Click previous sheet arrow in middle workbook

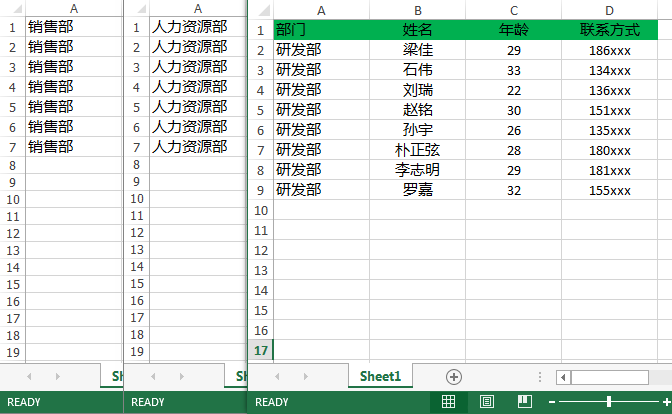(153, 377)
